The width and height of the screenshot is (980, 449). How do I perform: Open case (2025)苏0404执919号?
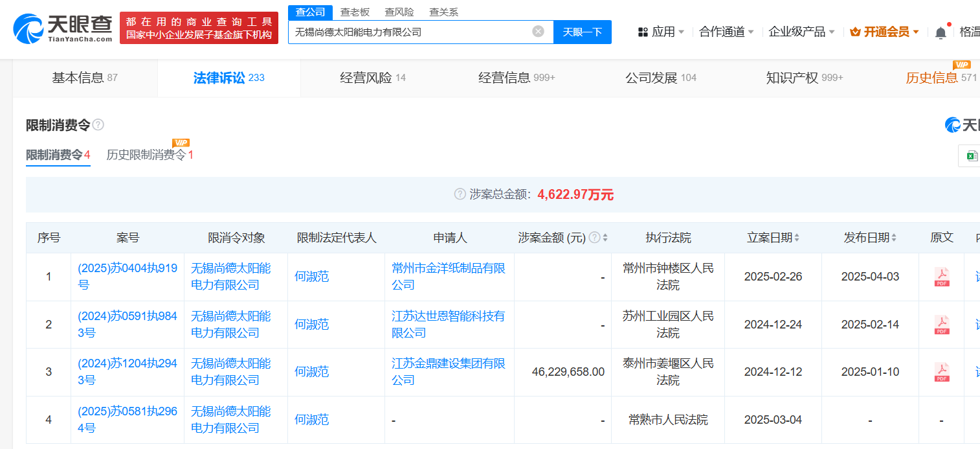click(x=128, y=277)
